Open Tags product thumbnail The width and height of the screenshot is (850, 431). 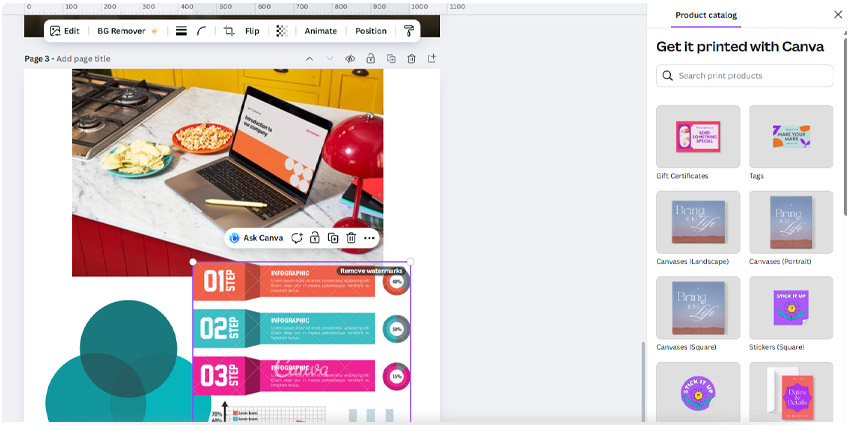pos(791,136)
